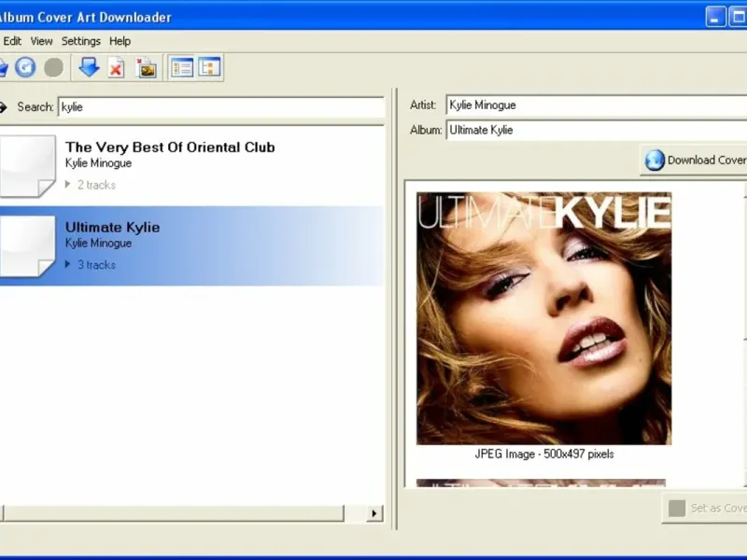The height and width of the screenshot is (560, 747).
Task: Click Kylie Minogue under Oriental Club album
Action: tap(98, 163)
